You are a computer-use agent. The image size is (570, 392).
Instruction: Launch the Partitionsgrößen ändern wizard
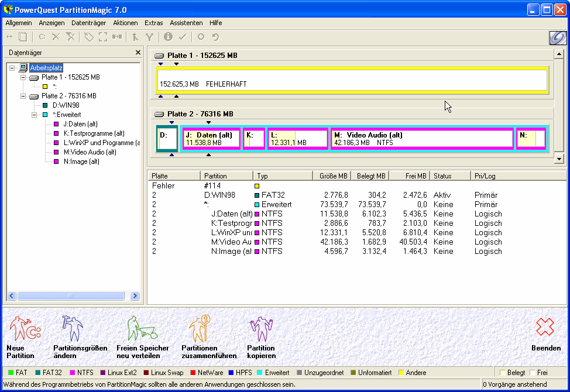click(80, 338)
